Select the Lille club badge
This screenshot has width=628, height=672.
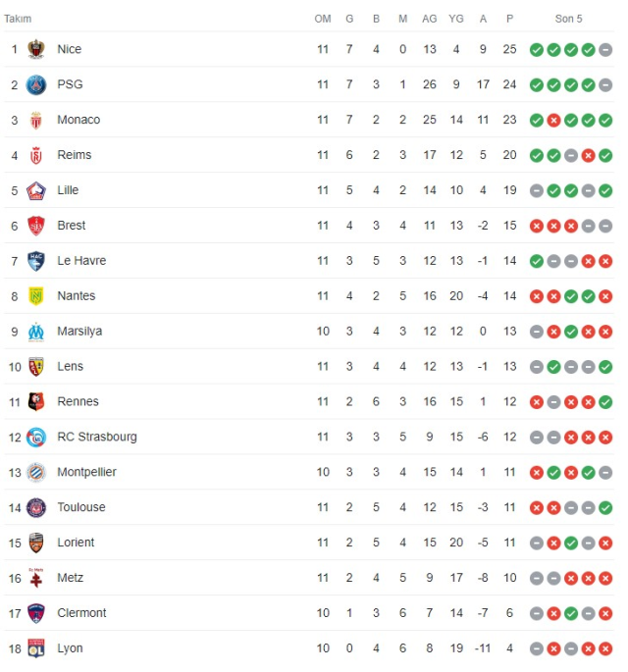pyautogui.click(x=36, y=190)
